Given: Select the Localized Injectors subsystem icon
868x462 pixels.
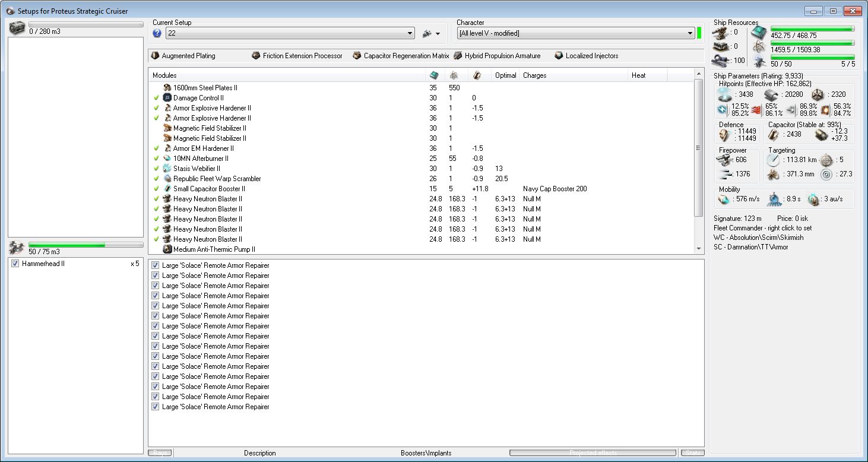Looking at the screenshot, I should [x=559, y=56].
